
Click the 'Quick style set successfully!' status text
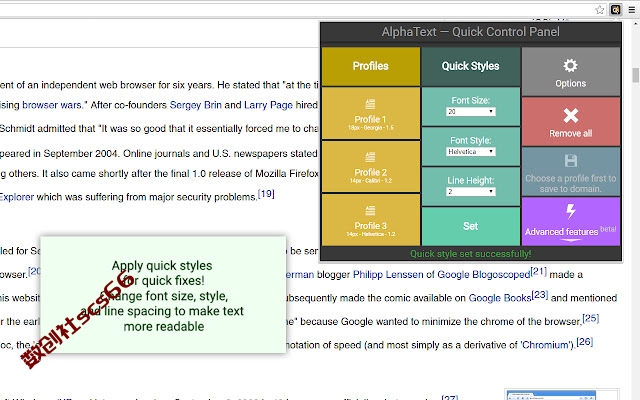(471, 254)
